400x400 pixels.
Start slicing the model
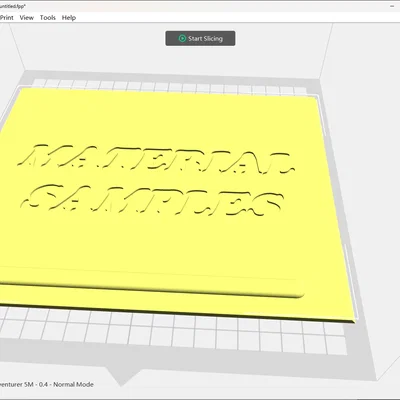coord(200,38)
